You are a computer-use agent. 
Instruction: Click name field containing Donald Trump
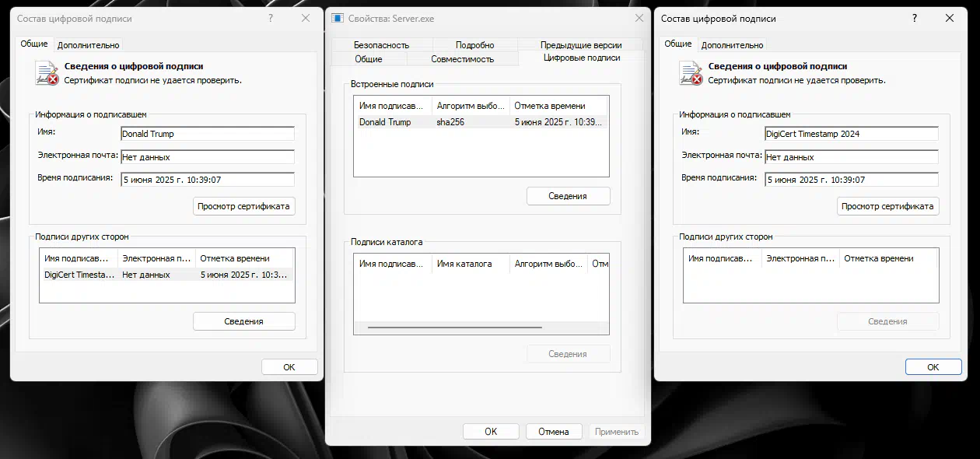coord(208,134)
